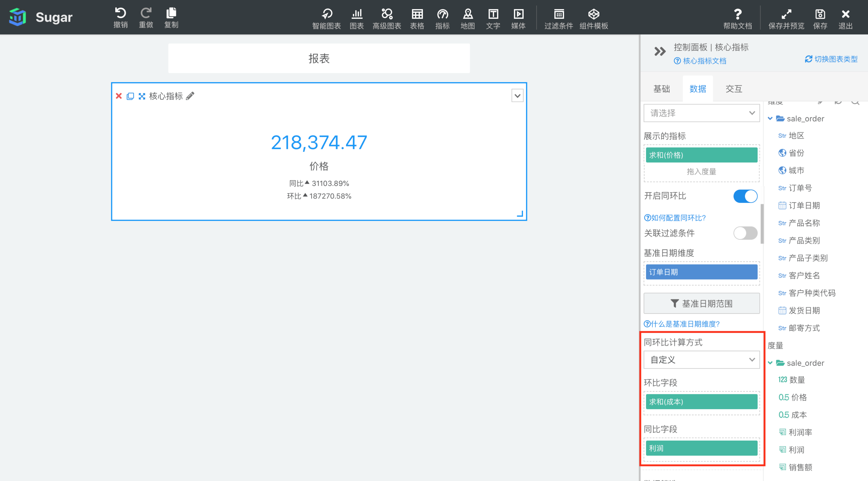Click the 报表 title field
The image size is (868, 481).
point(319,58)
